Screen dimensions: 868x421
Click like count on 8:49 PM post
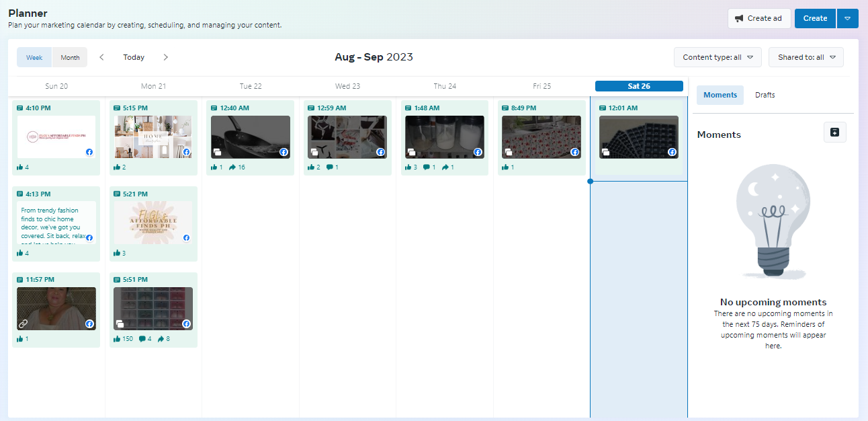pos(508,167)
